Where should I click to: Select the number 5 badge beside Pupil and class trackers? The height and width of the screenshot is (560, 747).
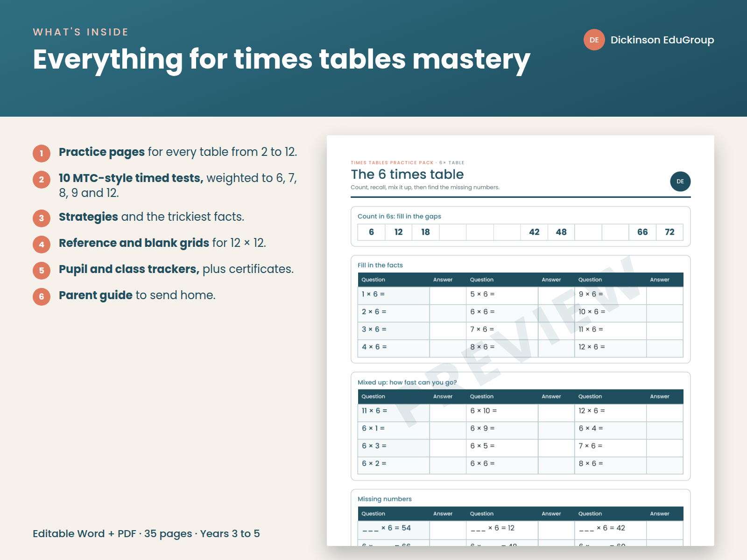click(42, 270)
